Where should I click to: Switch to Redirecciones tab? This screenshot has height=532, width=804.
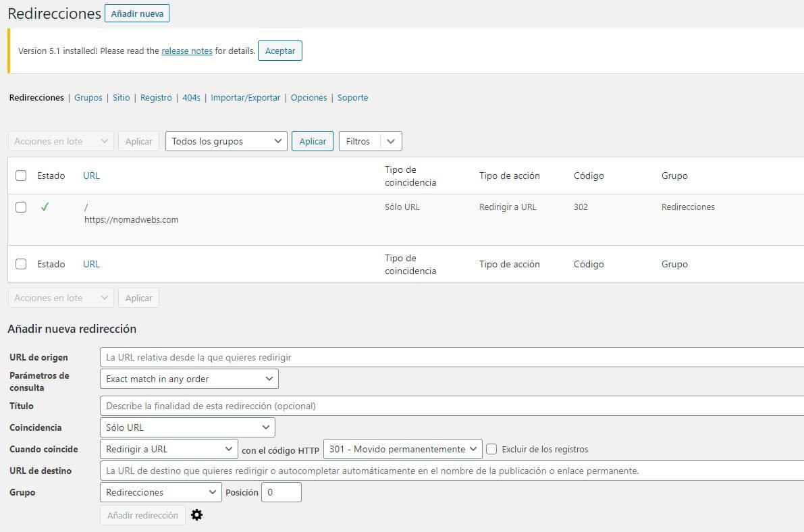click(36, 97)
